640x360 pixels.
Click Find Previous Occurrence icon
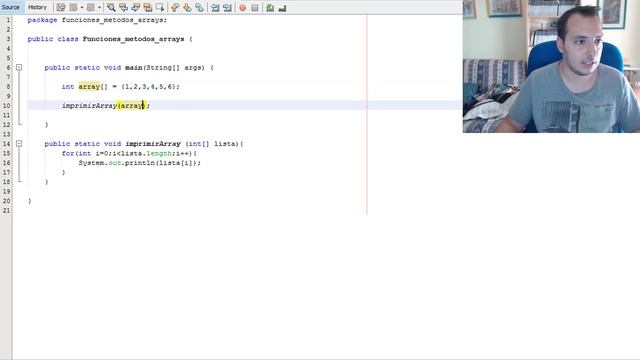[123, 7]
